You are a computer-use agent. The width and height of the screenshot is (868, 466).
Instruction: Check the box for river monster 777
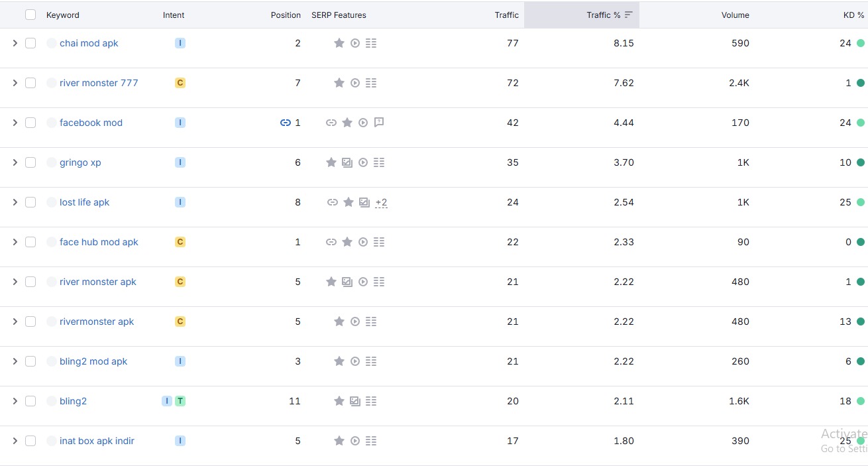coord(30,83)
